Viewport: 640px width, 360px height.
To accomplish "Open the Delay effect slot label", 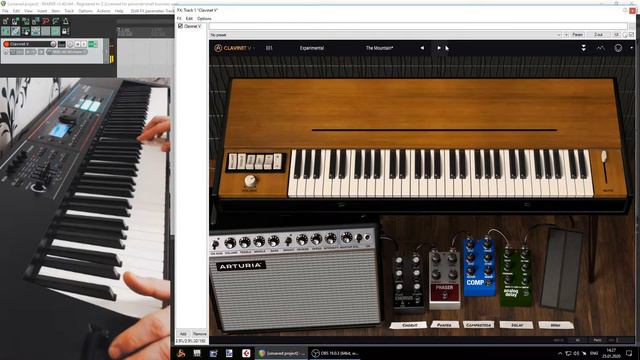I will [x=517, y=325].
